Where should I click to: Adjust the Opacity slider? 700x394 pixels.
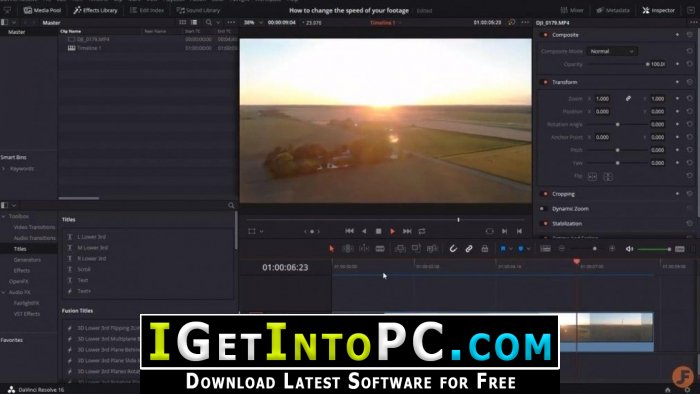pos(618,64)
